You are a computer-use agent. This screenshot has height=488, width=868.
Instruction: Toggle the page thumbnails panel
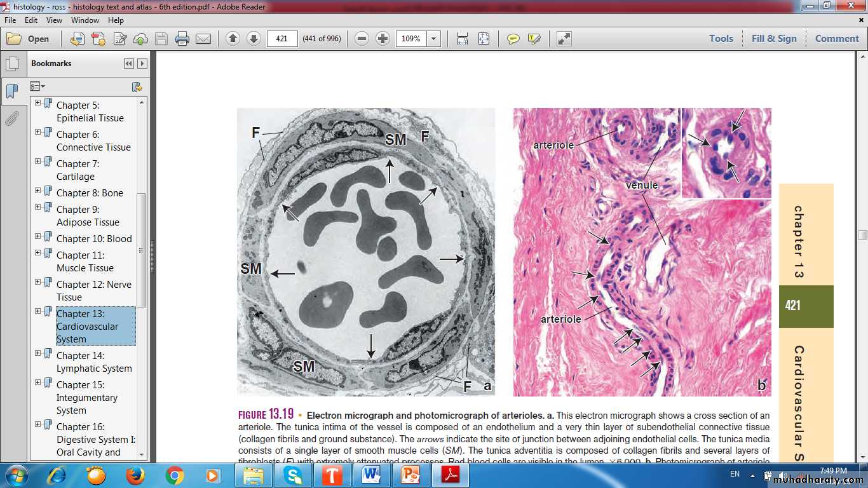(x=11, y=64)
